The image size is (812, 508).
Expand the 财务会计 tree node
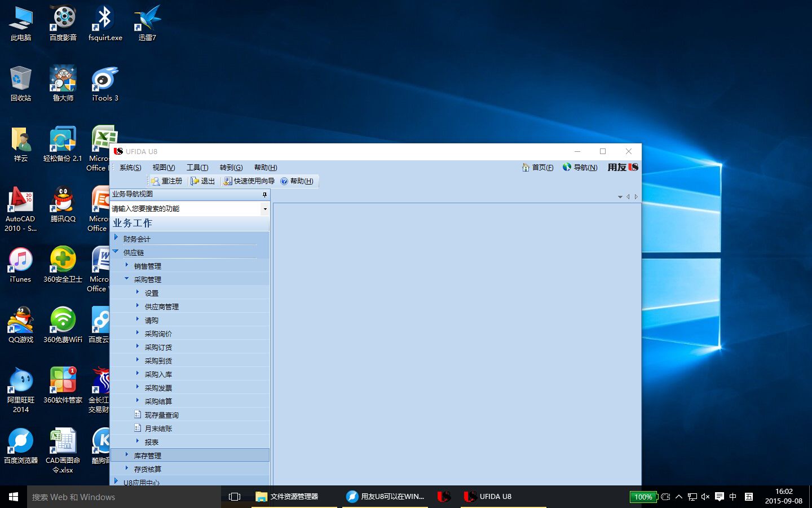point(116,238)
